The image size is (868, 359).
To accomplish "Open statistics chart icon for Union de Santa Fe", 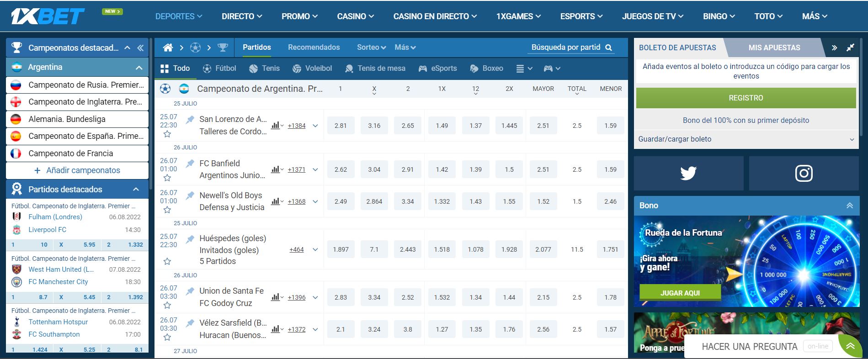I will click(x=277, y=297).
